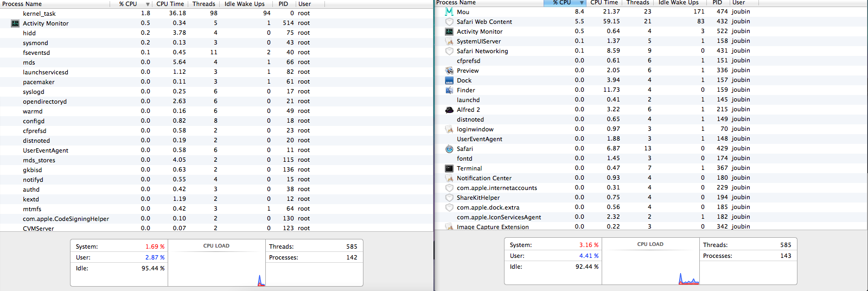This screenshot has height=291, width=868.
Task: Click Activity Monitor icon in right window
Action: 449,31
